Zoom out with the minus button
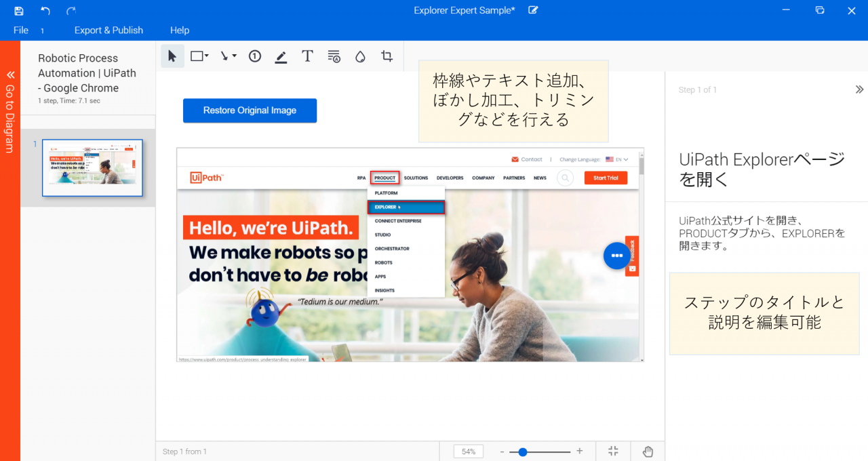Viewport: 868px width, 461px height. pyautogui.click(x=502, y=452)
